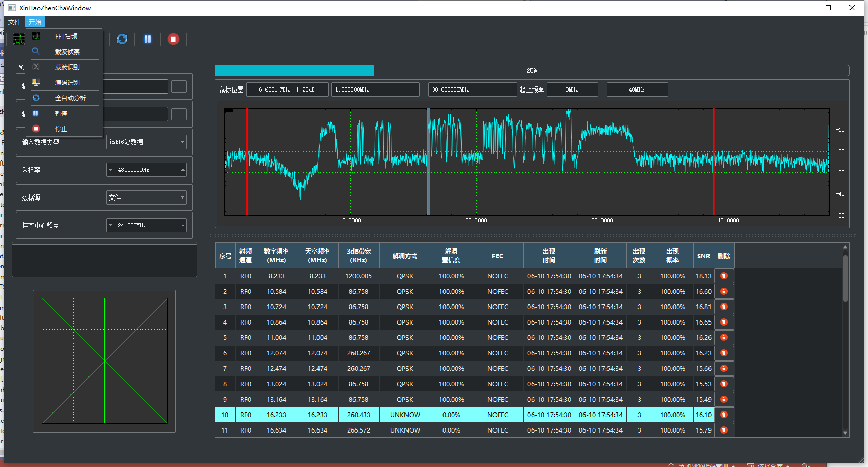Close the open 开始 menu
Image resolution: width=868 pixels, height=467 pixels.
coord(35,22)
